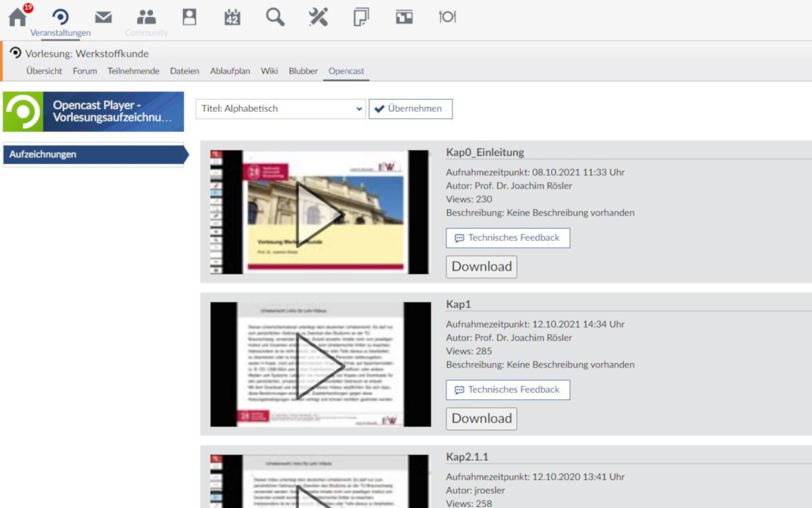
Task: Play the Kap0_Einleitung video thumbnail
Action: 320,212
